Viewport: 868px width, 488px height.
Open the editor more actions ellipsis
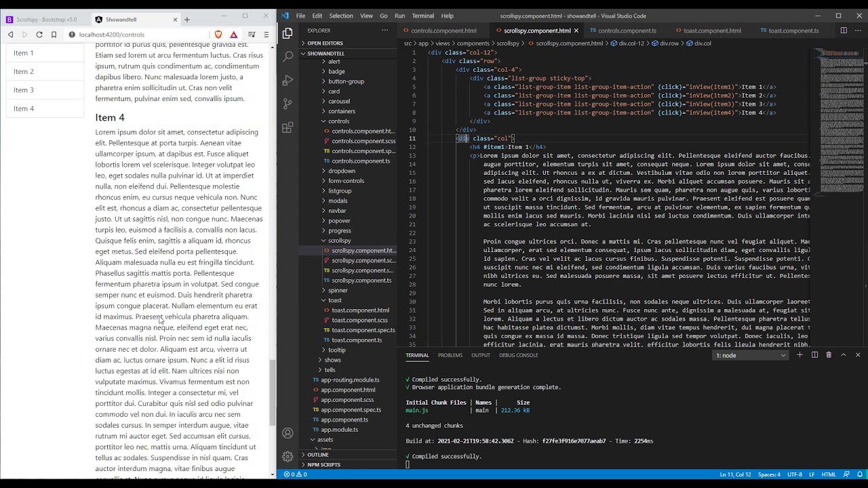[x=858, y=30]
